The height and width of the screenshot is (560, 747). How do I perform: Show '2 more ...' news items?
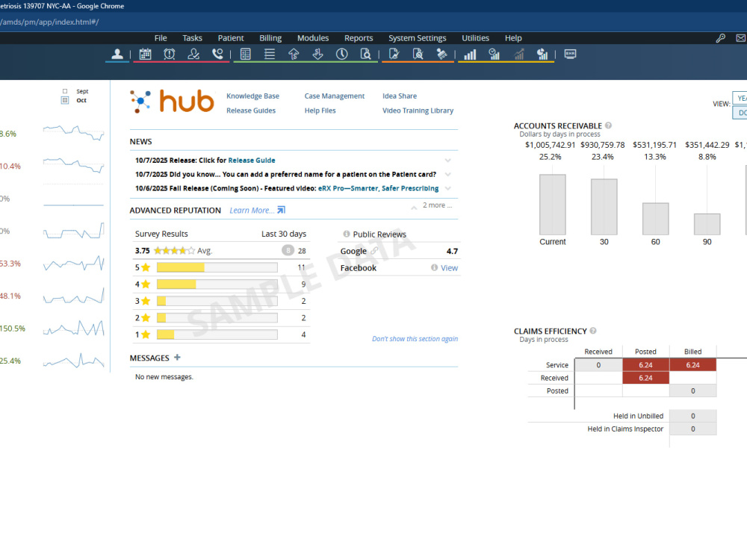pos(437,205)
